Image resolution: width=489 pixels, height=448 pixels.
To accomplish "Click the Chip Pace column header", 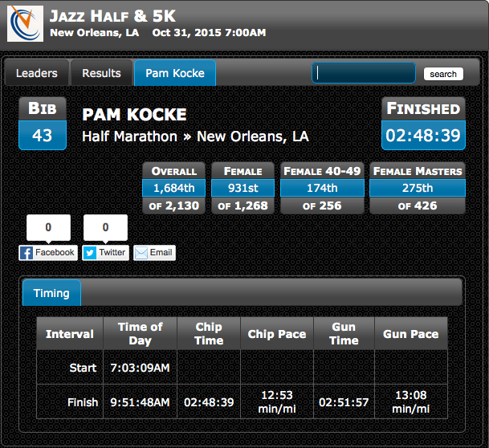I will pos(276,333).
